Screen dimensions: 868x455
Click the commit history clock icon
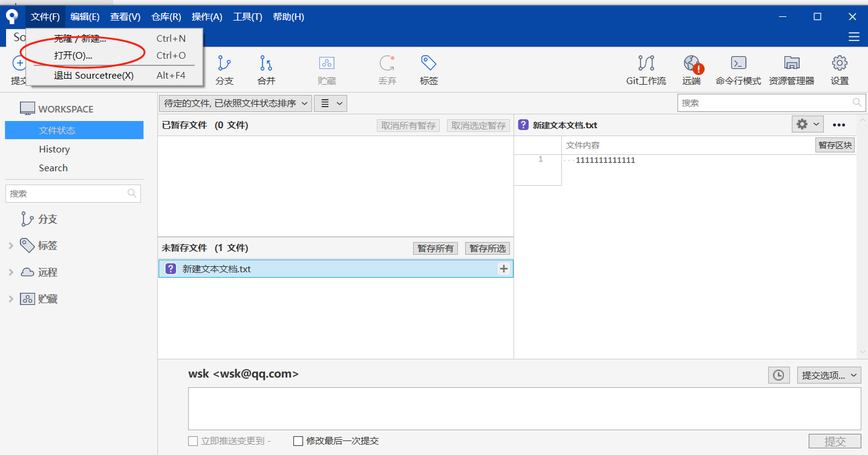click(x=778, y=375)
